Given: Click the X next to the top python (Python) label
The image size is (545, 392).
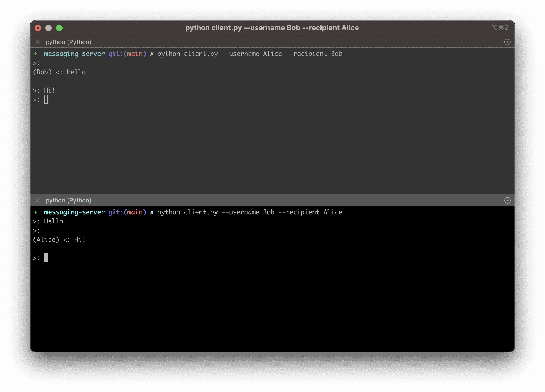Looking at the screenshot, I should click(37, 42).
